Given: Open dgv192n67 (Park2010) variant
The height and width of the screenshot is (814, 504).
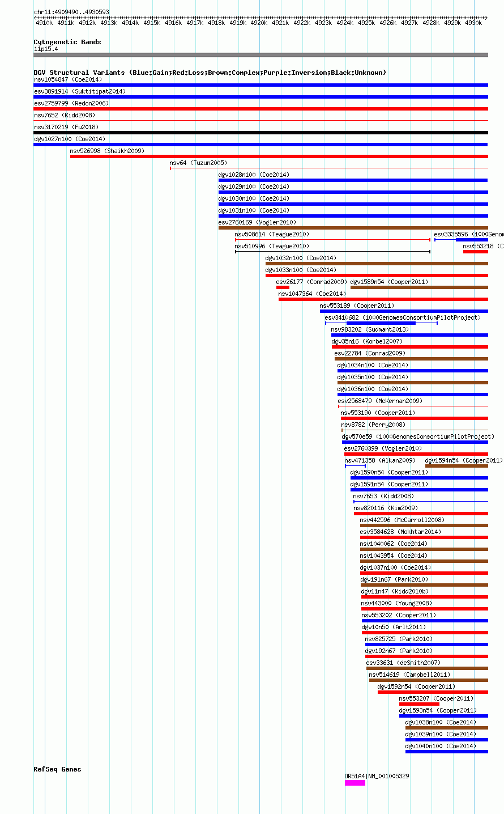Looking at the screenshot, I should (x=399, y=651).
